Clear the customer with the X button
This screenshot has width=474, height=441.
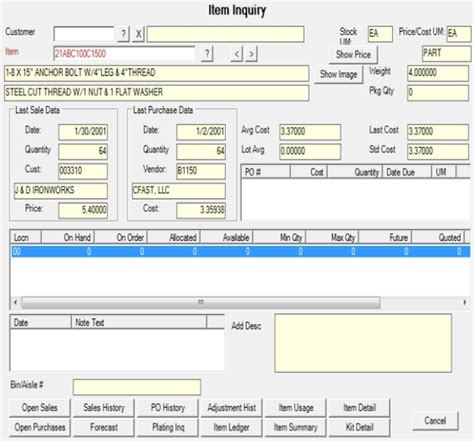pyautogui.click(x=138, y=34)
